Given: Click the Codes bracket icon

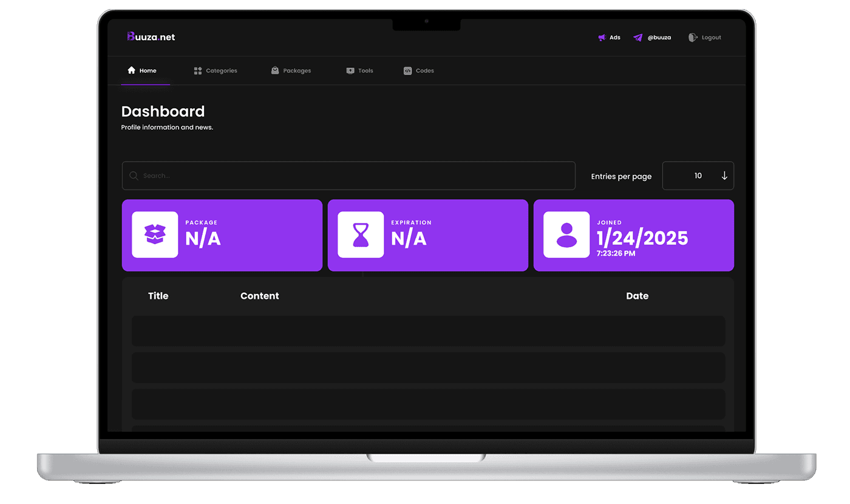Looking at the screenshot, I should [408, 71].
